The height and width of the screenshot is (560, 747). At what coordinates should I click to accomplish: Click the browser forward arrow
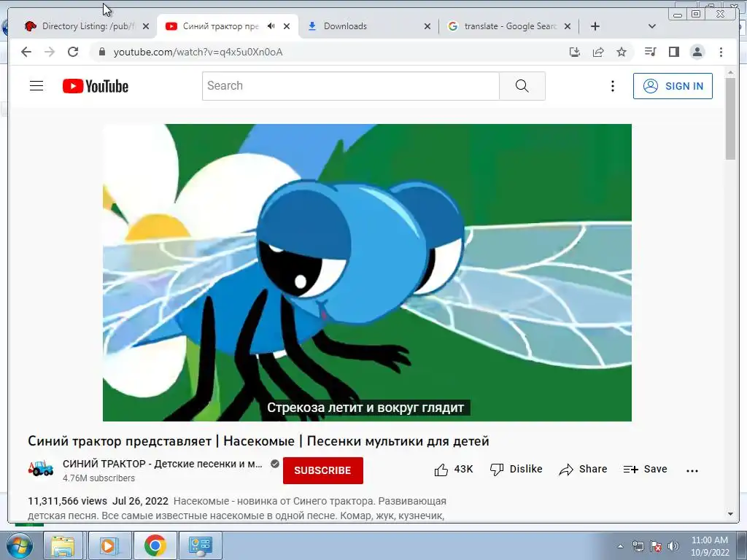[50, 52]
